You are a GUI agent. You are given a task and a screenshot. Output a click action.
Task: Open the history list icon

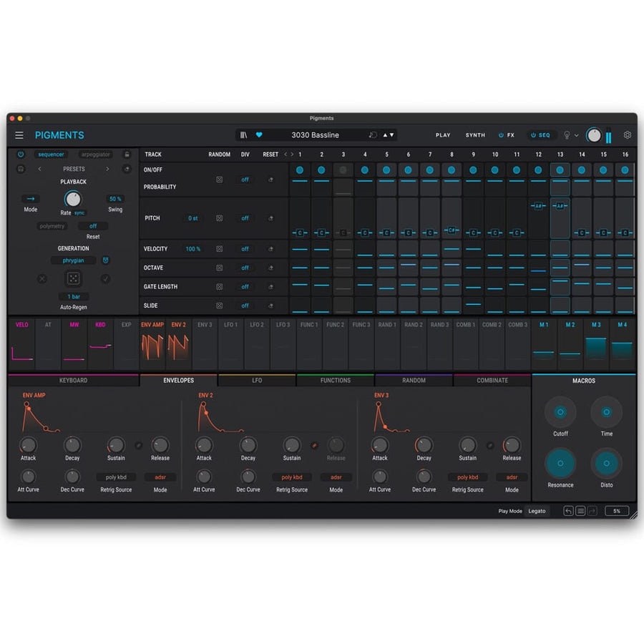(x=580, y=511)
